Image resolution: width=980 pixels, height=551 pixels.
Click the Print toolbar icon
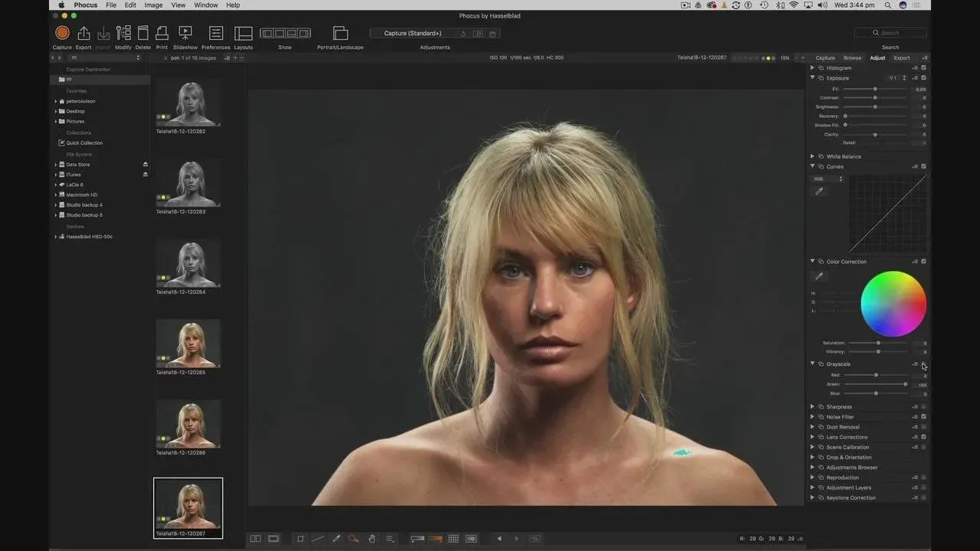162,33
